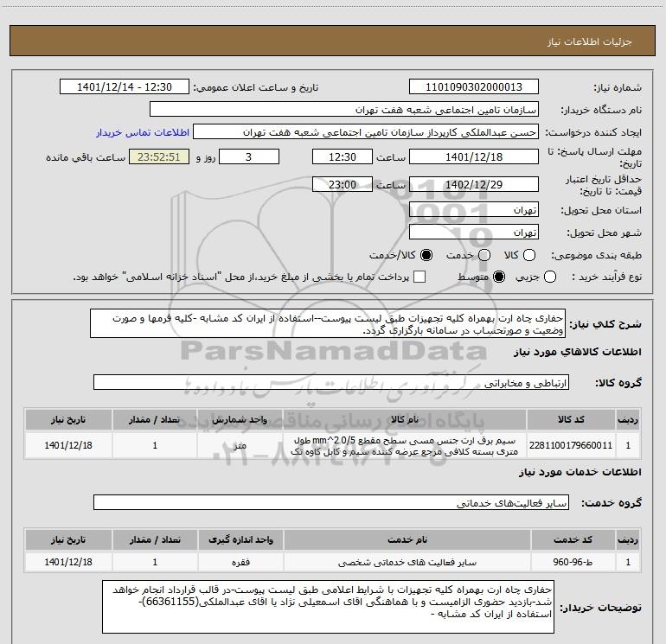Select the کالا radio button
Viewport: 666px width, 644px height.
tap(529, 255)
